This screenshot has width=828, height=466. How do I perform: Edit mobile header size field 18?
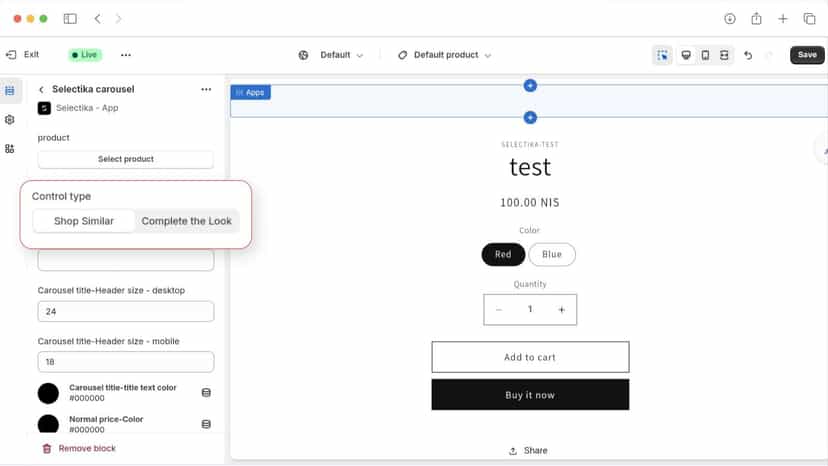click(126, 362)
